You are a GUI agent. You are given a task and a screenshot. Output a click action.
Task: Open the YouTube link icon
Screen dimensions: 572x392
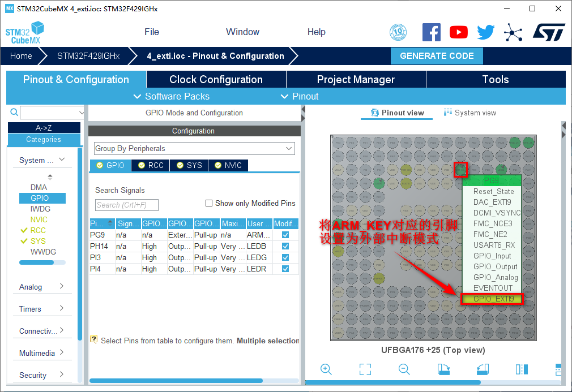(459, 32)
